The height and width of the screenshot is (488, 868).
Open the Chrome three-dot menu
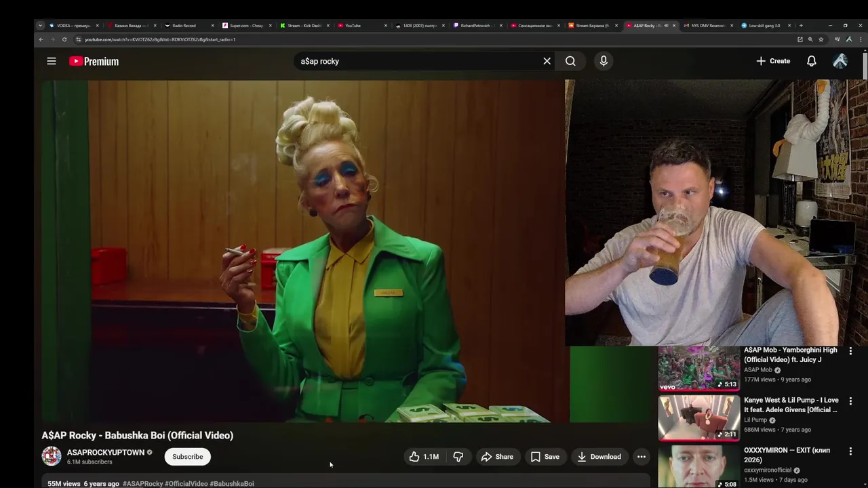(x=860, y=39)
